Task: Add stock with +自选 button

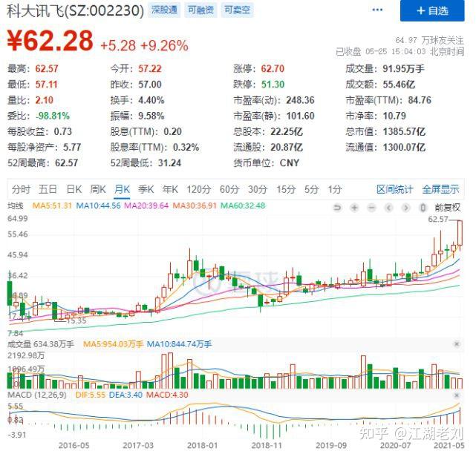Action: point(432,11)
